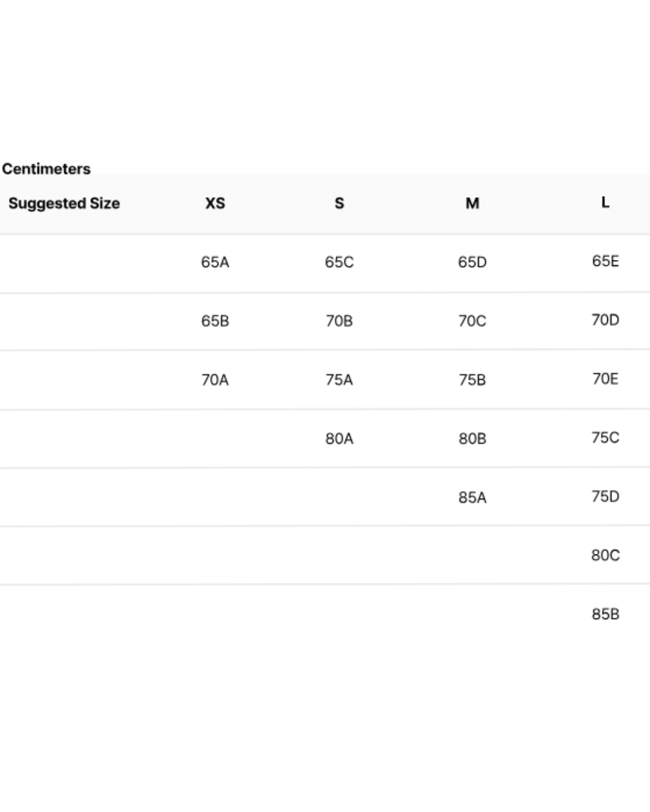Click the 70A size cell
This screenshot has height=812, width=650.
(215, 380)
